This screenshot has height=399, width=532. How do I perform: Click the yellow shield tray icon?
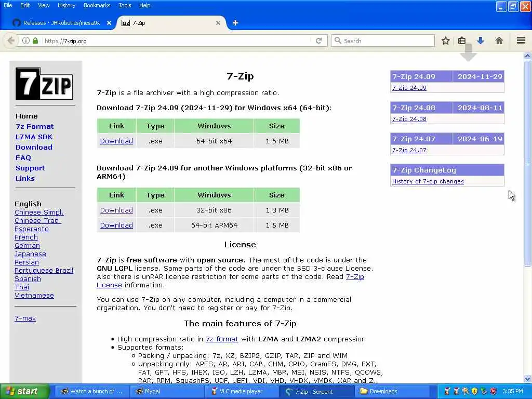pyautogui.click(x=475, y=391)
